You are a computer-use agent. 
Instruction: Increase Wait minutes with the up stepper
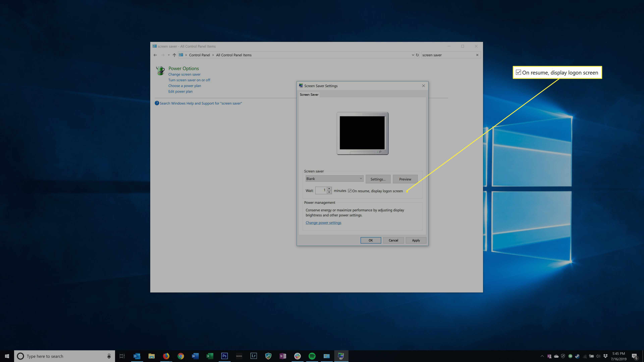[329, 189]
